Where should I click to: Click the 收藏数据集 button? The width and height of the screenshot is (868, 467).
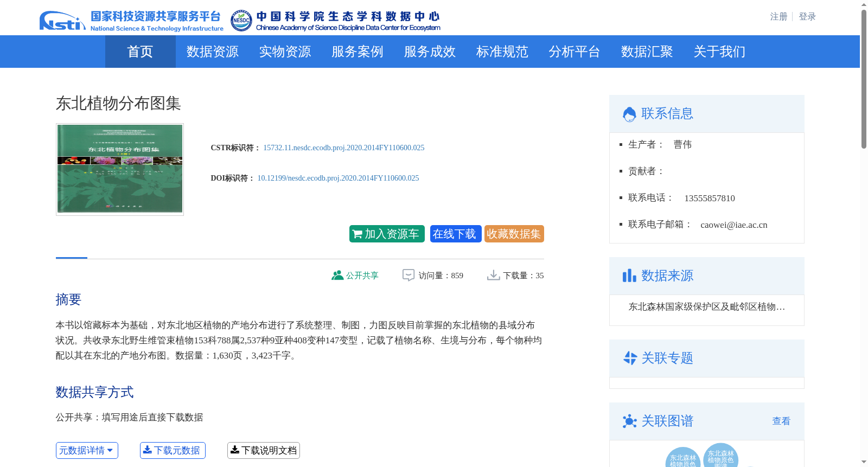(514, 234)
